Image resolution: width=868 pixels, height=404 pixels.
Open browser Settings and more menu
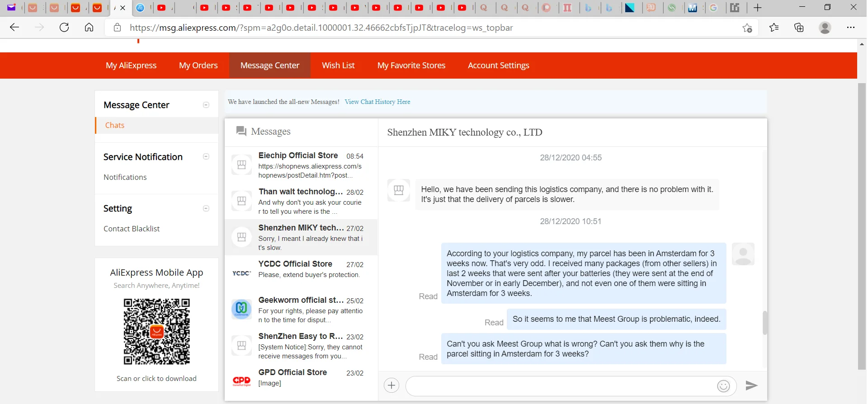[x=850, y=28]
